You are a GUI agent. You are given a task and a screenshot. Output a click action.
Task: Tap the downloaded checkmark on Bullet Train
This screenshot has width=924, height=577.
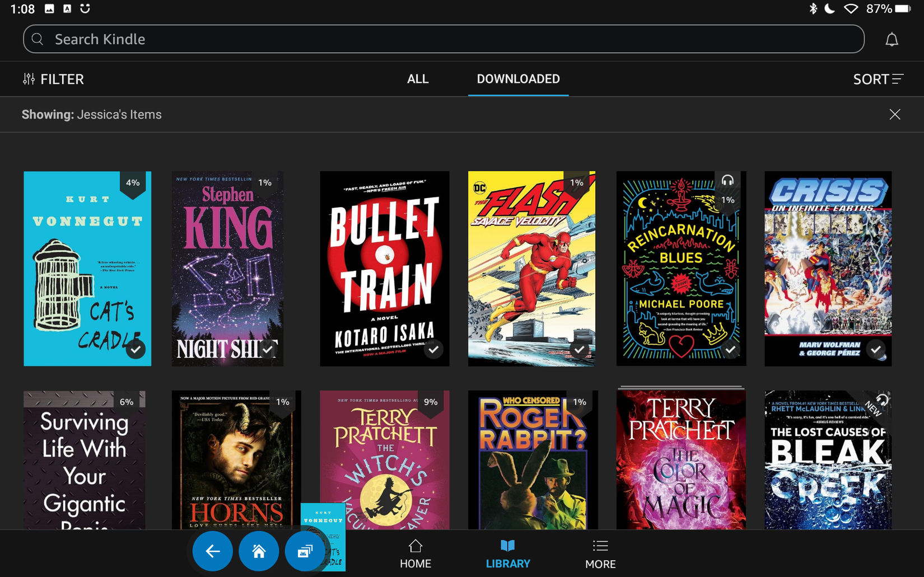pos(433,350)
